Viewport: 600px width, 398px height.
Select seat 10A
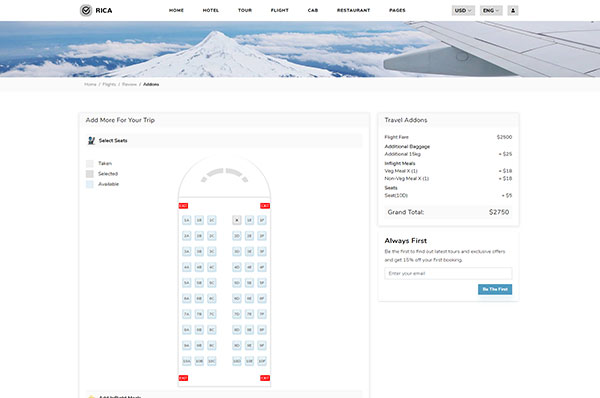(186, 361)
